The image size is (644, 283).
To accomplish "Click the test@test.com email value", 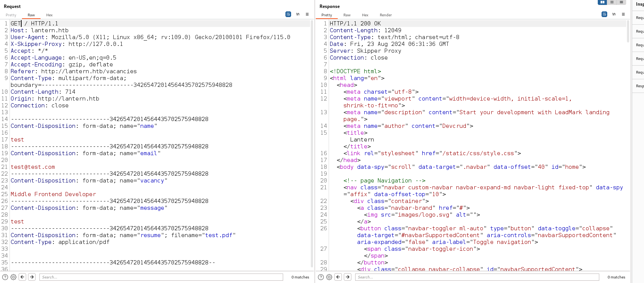I will (x=33, y=167).
